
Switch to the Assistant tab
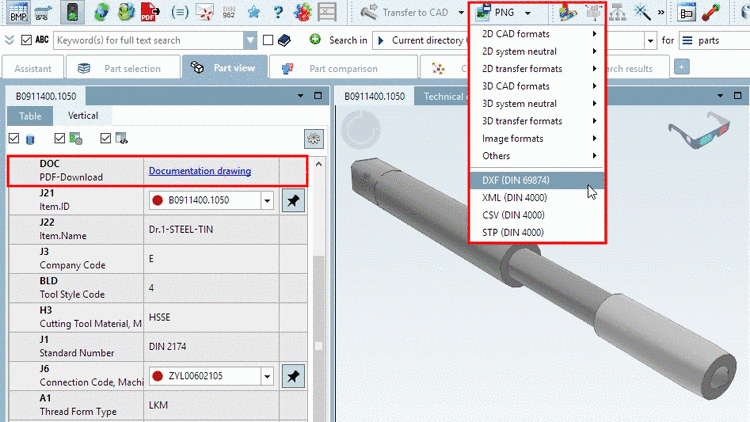(33, 68)
